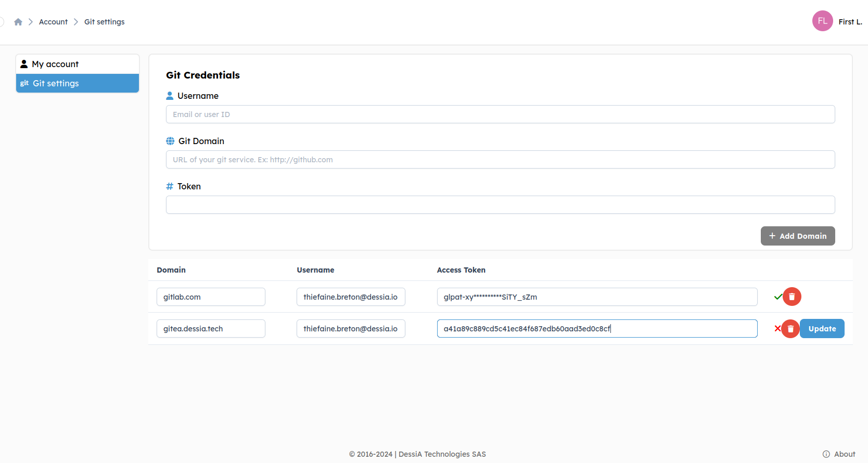Click the Update button for gitea token
868x463 pixels.
(x=822, y=329)
